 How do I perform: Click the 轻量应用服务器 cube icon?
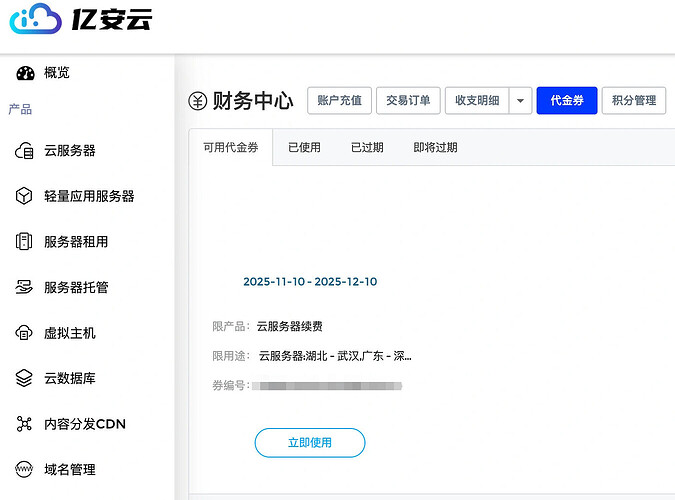[25, 196]
